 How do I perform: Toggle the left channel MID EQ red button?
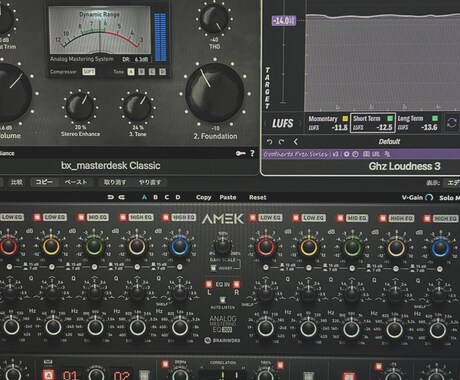[81, 217]
